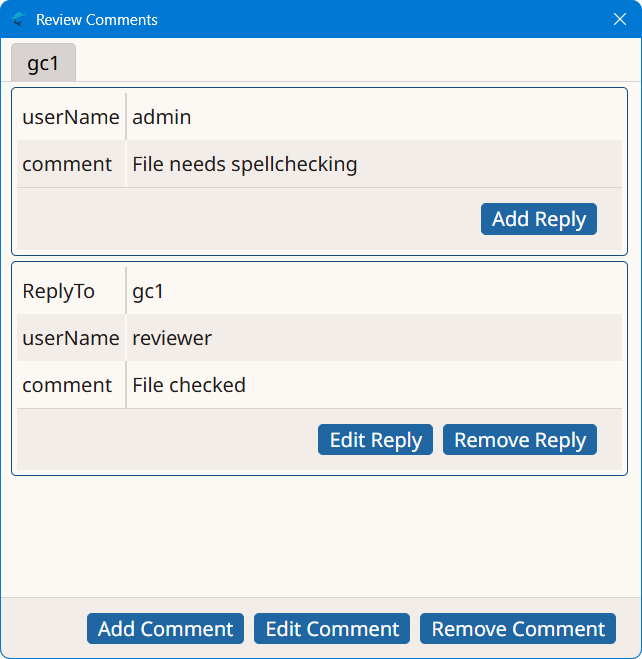Click the 'ReplyTo' field label

pyautogui.click(x=58, y=292)
